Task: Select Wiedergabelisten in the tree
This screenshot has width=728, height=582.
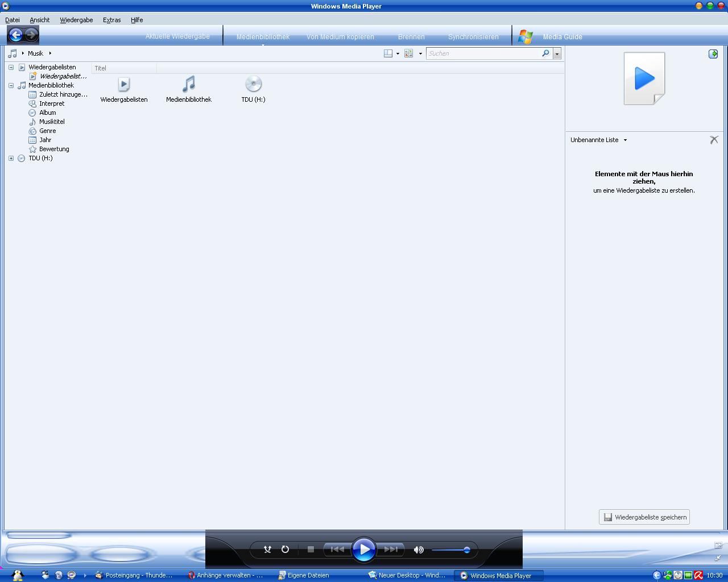Action: tap(52, 67)
